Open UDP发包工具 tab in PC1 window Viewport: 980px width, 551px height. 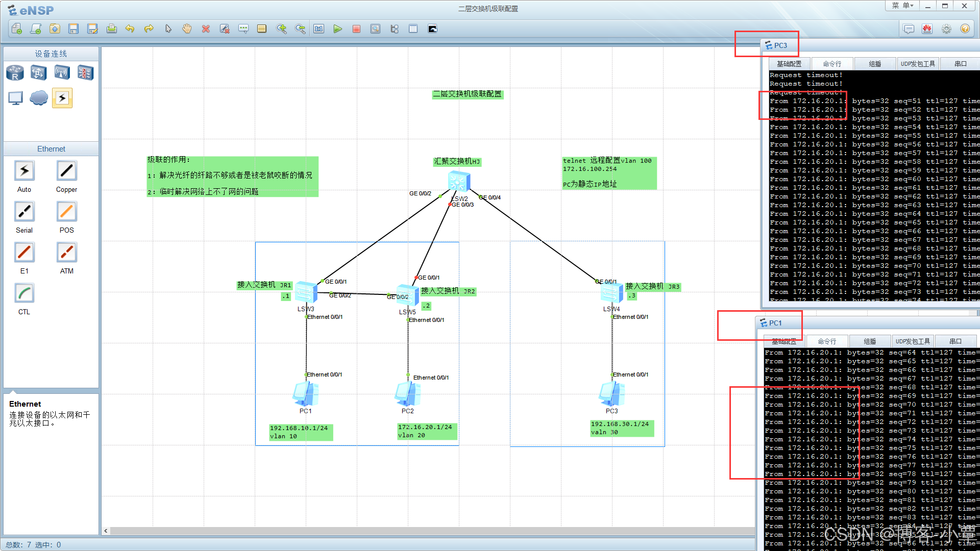click(x=913, y=341)
